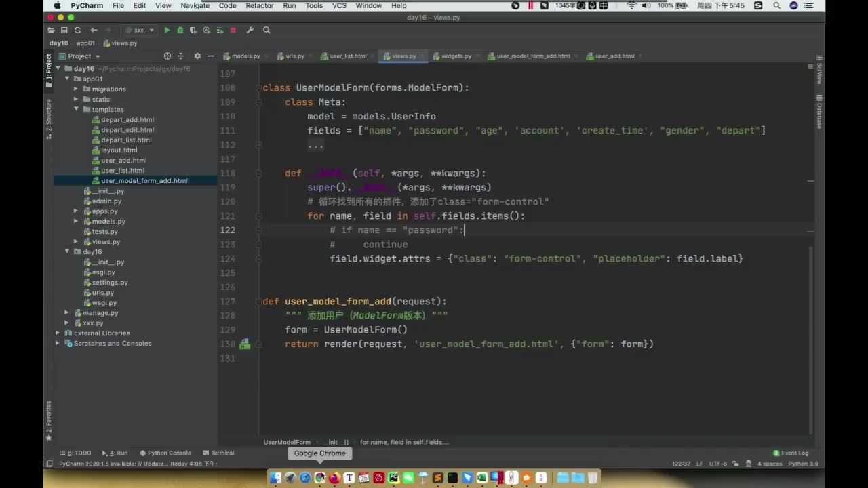The width and height of the screenshot is (868, 488).
Task: Click the 4 spaces indent widget
Action: pos(770,464)
